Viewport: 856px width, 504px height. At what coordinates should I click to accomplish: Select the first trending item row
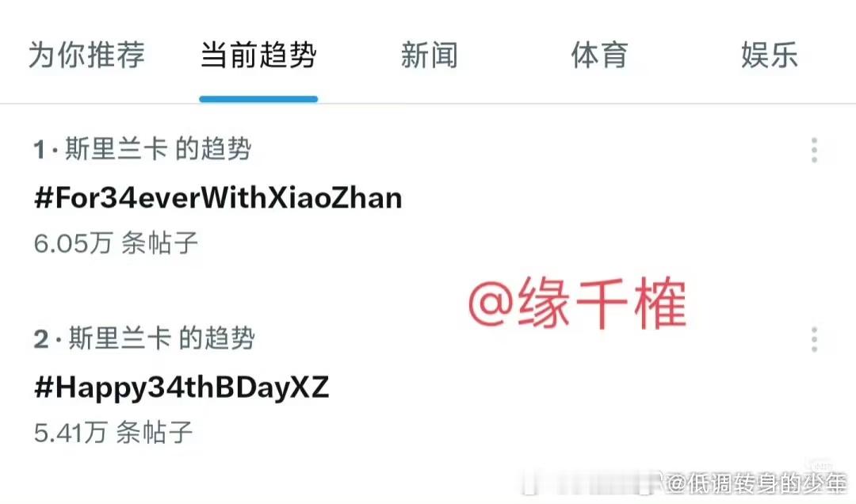pyautogui.click(x=428, y=197)
